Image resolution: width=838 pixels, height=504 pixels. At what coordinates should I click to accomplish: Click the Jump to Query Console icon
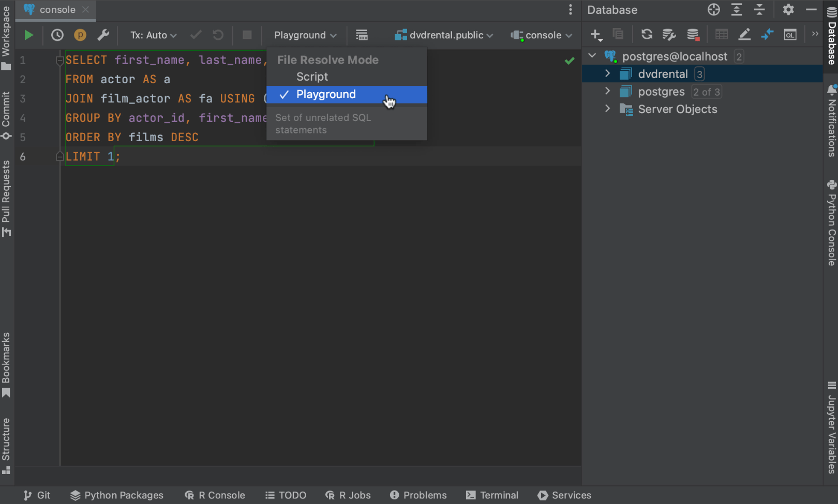pyautogui.click(x=790, y=35)
